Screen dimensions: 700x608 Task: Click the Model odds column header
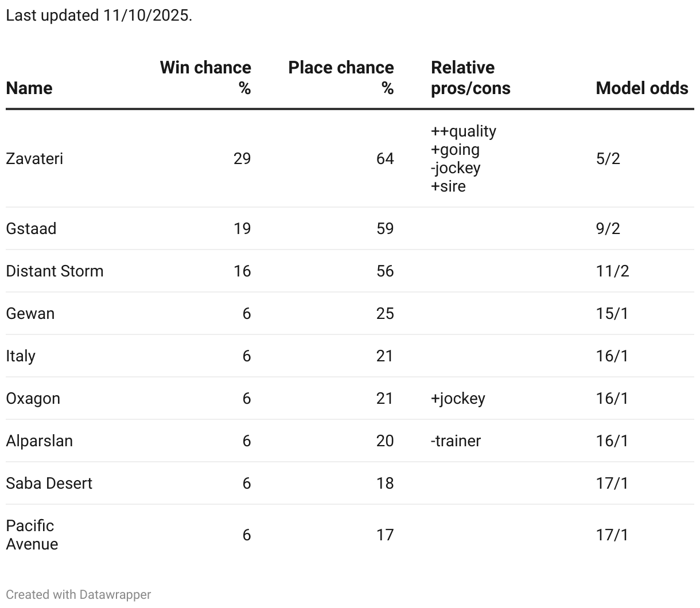[642, 88]
